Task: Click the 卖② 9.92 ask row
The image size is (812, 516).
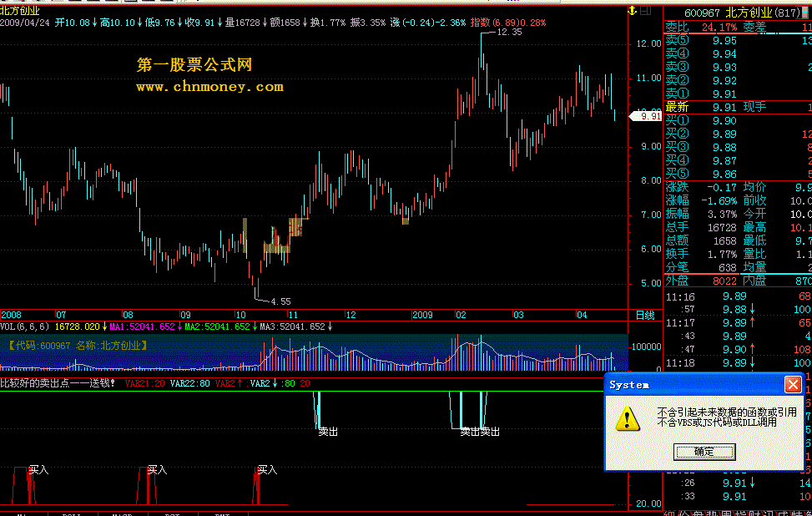Action: pos(738,81)
